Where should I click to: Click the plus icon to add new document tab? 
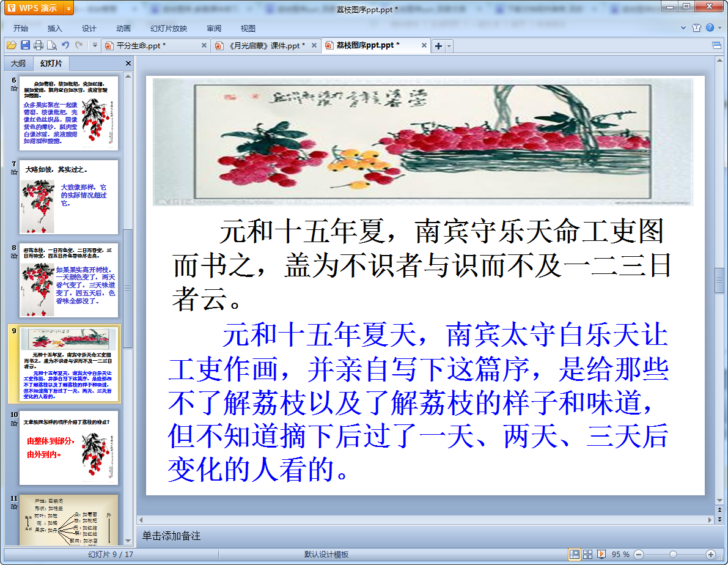tap(438, 46)
